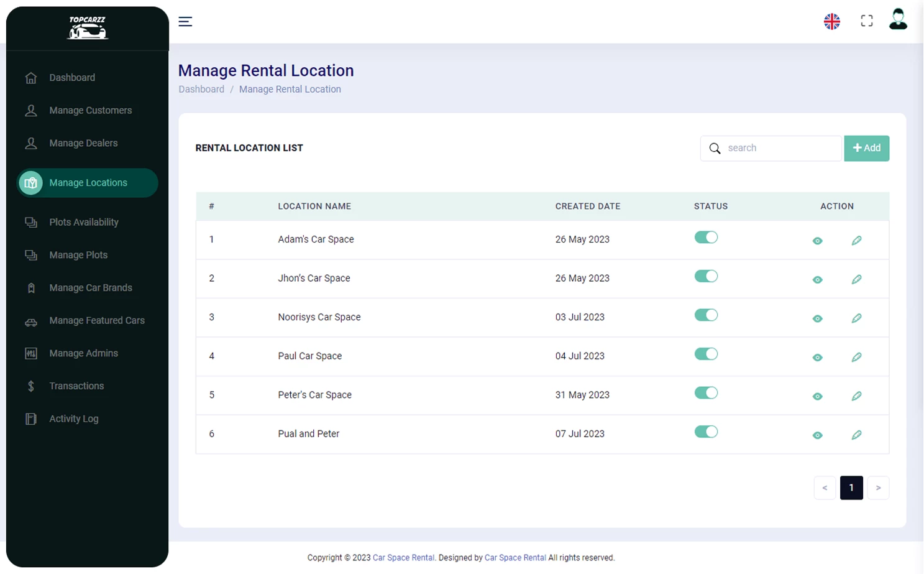
Task: Select the Manage Customers icon
Action: (30, 110)
